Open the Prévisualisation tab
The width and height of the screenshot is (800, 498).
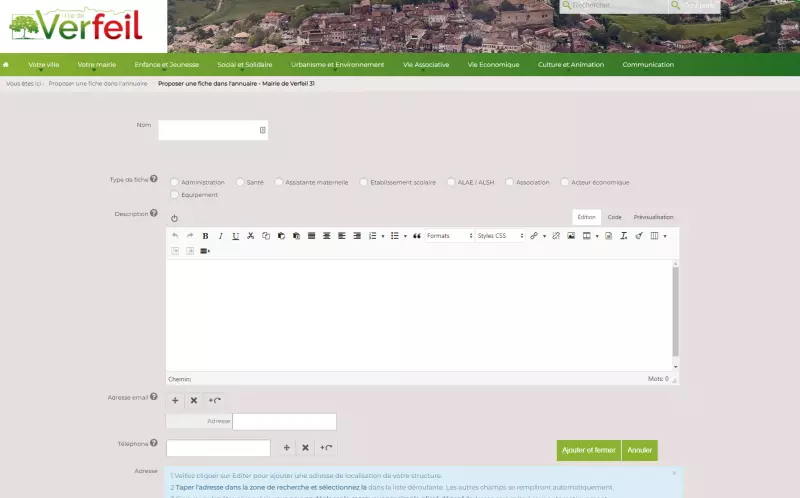click(x=653, y=217)
